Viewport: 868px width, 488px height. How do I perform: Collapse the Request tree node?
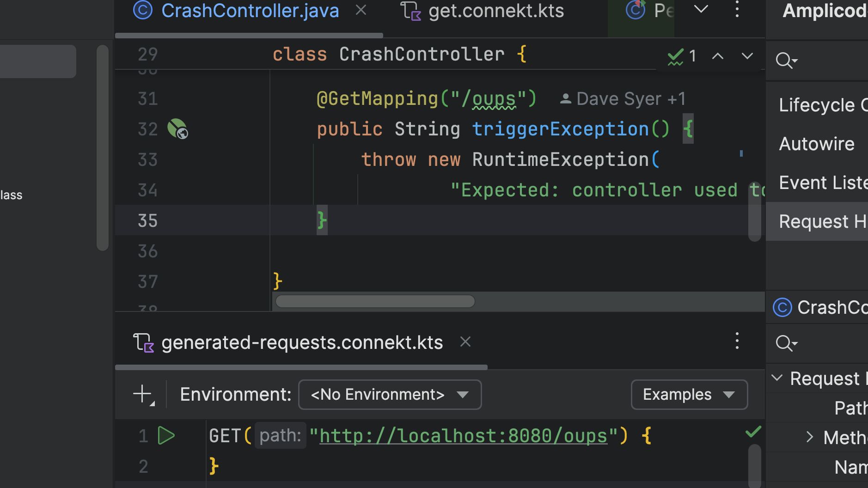(777, 378)
